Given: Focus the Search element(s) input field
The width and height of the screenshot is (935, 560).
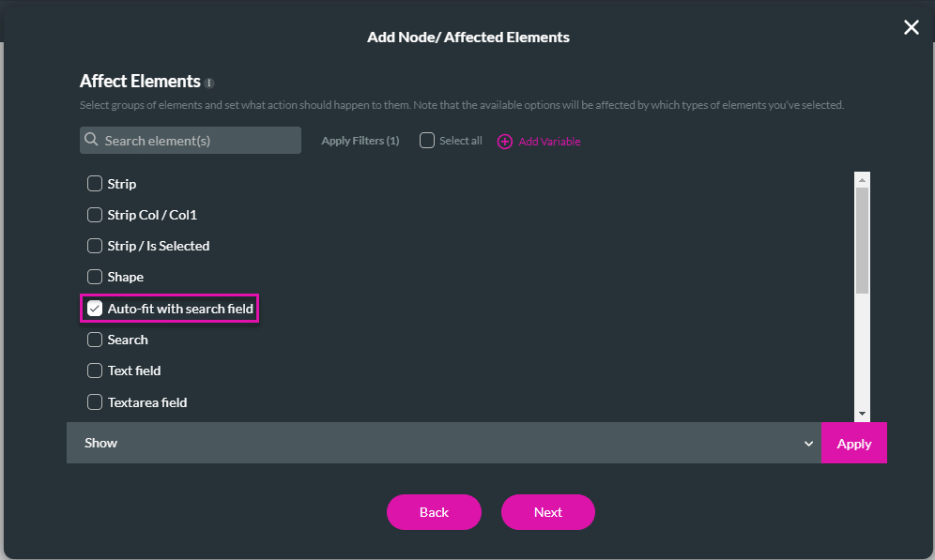Looking at the screenshot, I should click(x=199, y=141).
